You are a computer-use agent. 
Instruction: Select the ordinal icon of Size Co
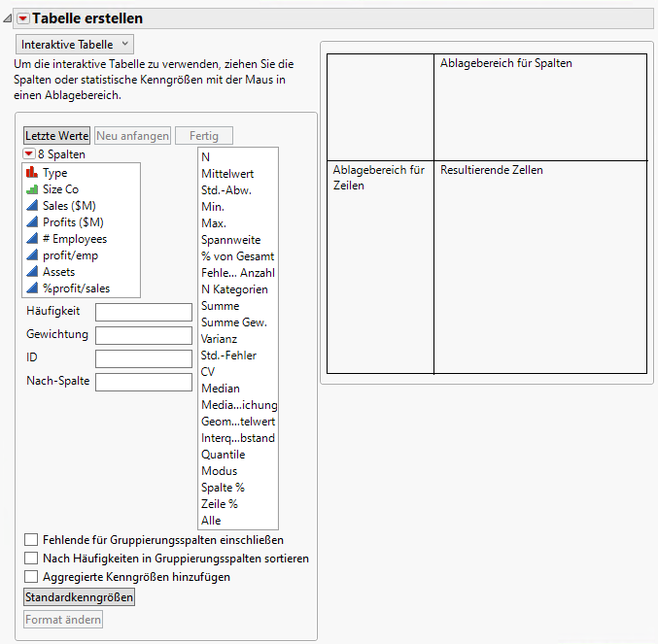tap(32, 189)
